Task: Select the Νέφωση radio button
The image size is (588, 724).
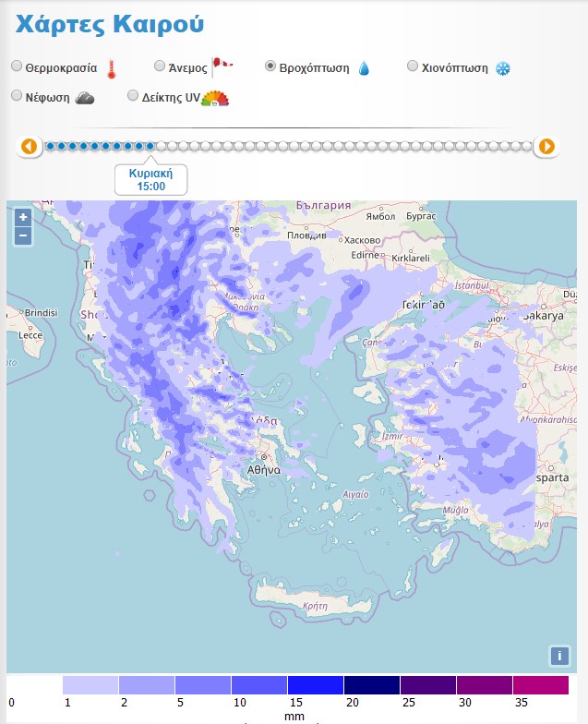Action: point(17,96)
